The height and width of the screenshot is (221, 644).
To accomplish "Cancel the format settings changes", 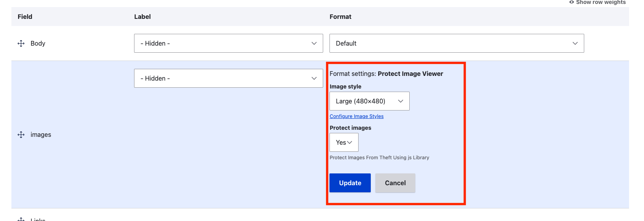I will click(x=395, y=183).
